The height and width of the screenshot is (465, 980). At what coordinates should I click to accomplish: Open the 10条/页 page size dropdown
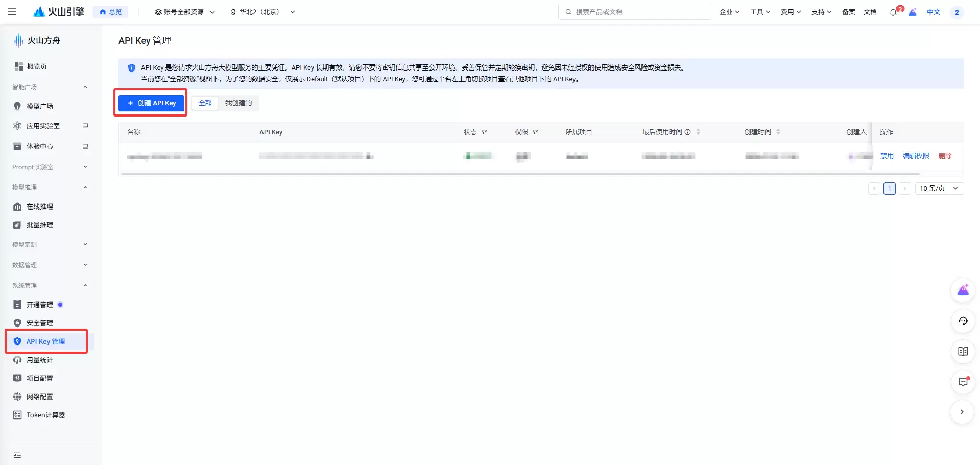click(939, 188)
